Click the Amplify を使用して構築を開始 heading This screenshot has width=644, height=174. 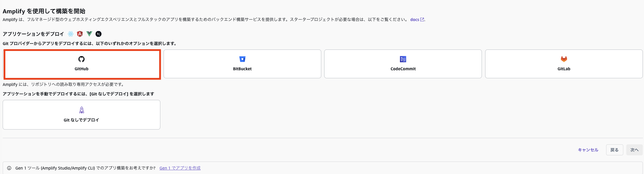point(44,11)
